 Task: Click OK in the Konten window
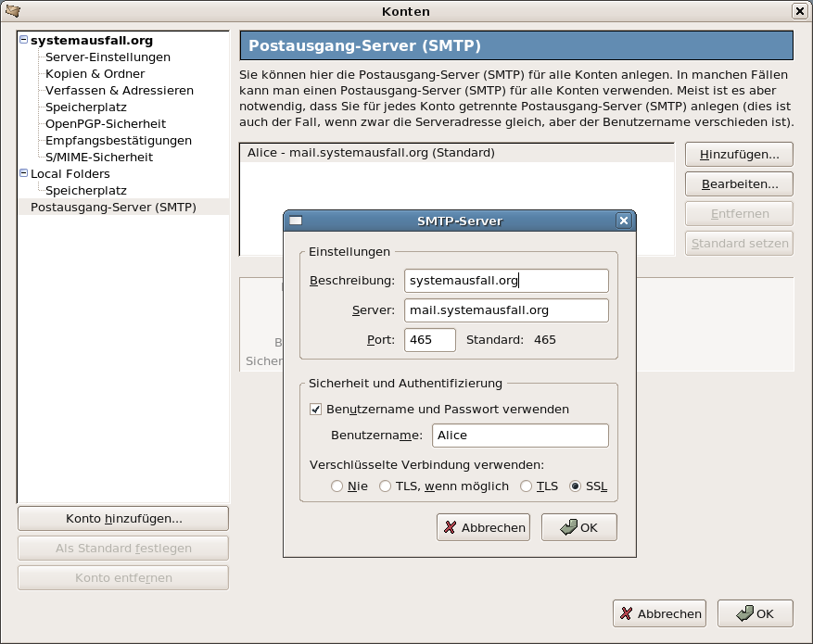pyautogui.click(x=756, y=613)
